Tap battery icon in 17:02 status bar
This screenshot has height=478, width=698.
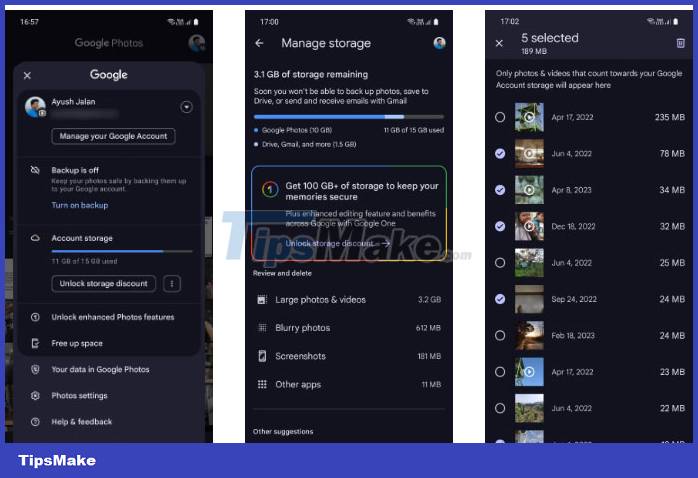(x=676, y=21)
